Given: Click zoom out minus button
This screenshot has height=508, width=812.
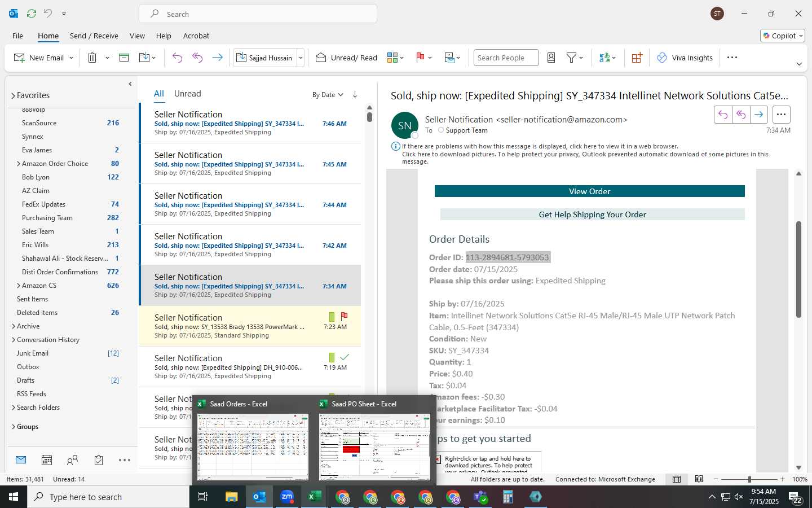Looking at the screenshot, I should (716, 479).
